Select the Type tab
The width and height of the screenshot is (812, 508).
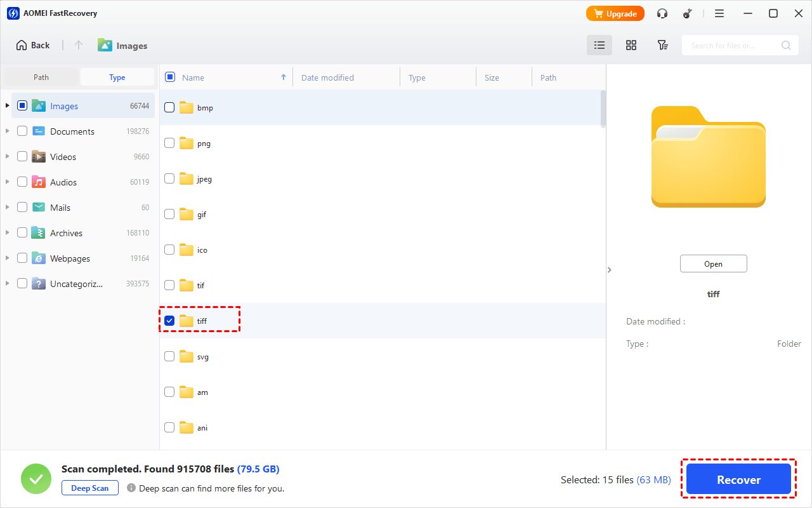(x=117, y=77)
